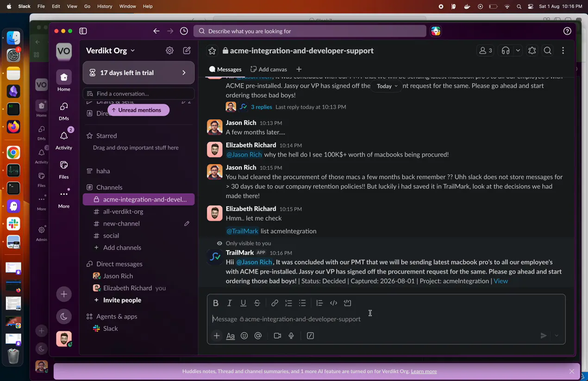The height and width of the screenshot is (381, 588).
Task: Switch to the Messages tab
Action: point(225,69)
